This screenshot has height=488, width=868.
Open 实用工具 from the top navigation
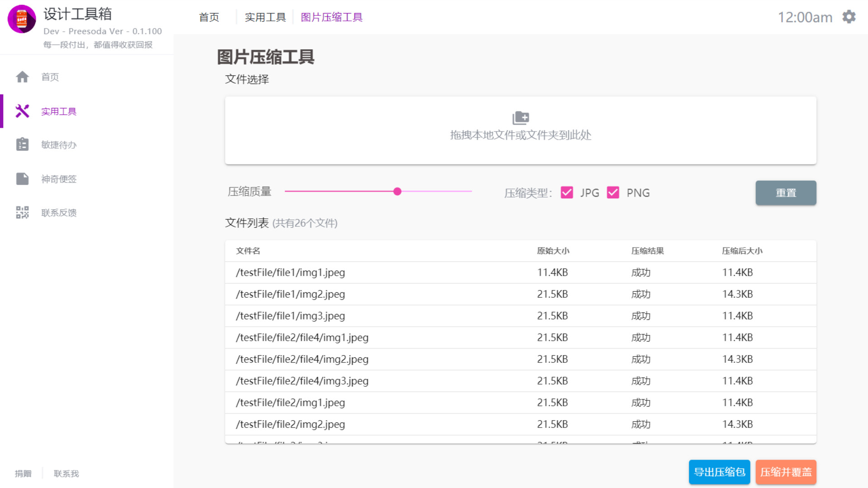click(x=265, y=17)
